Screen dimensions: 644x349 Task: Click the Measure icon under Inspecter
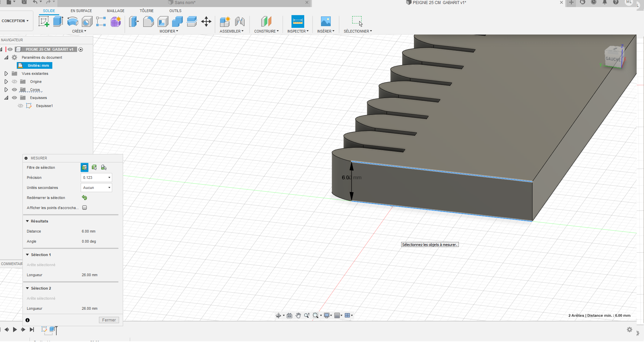click(x=298, y=21)
